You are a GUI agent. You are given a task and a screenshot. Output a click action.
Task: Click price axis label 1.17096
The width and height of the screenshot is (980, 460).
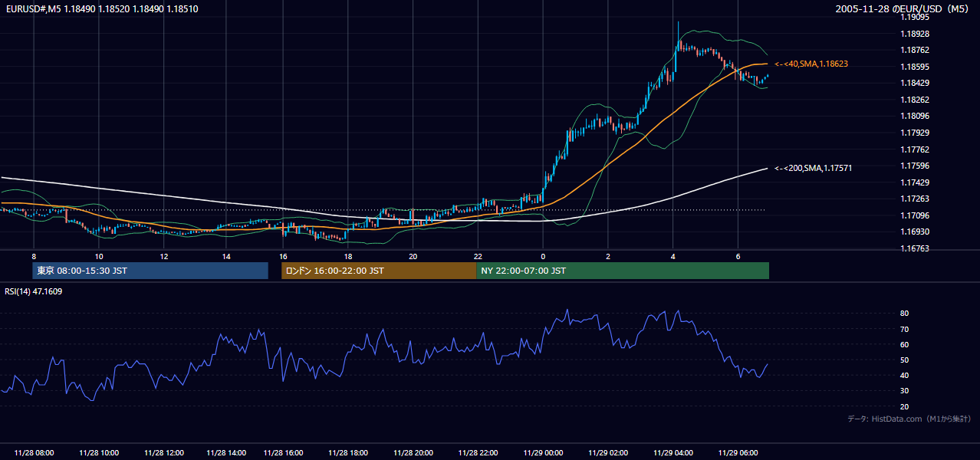coord(914,215)
